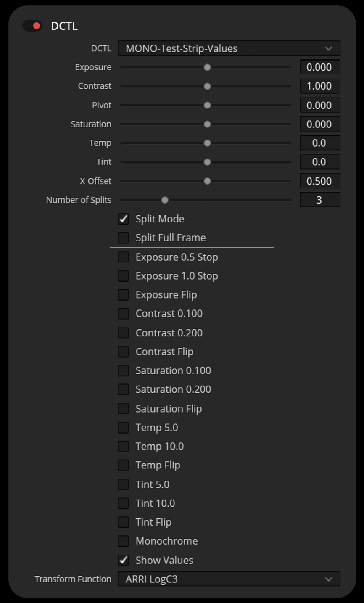Disable the Show Values checkbox
The height and width of the screenshot is (603, 364).
pos(123,560)
